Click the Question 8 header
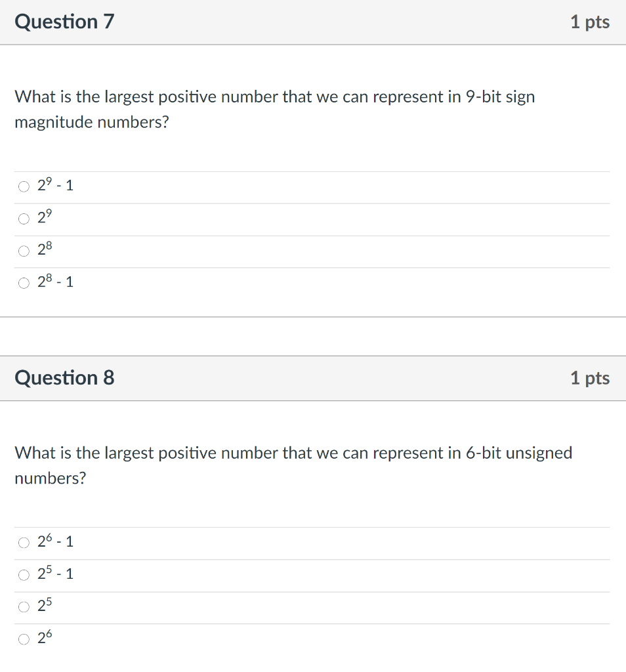 point(64,377)
